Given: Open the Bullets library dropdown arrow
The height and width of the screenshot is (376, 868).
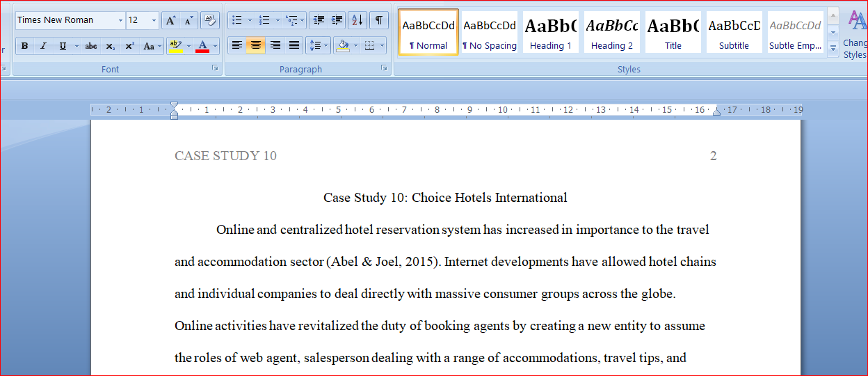Looking at the screenshot, I should tap(249, 20).
